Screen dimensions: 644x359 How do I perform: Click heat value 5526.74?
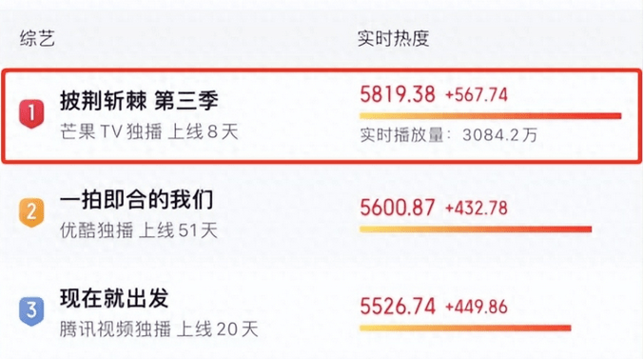coord(398,307)
